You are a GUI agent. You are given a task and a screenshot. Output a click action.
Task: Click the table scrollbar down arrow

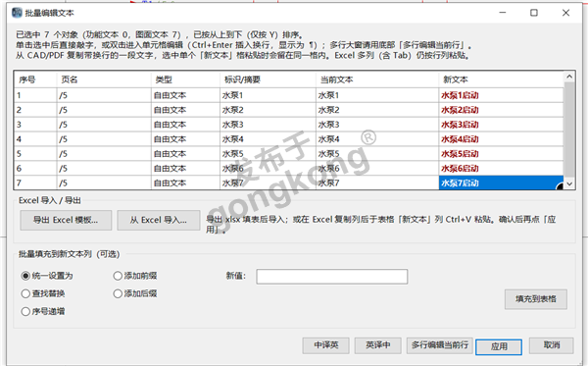(x=569, y=183)
